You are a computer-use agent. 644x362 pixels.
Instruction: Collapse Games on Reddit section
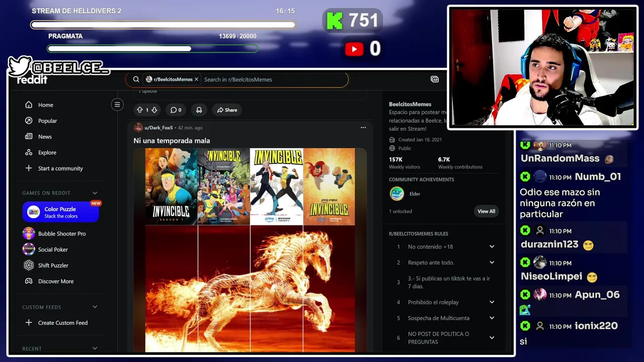95,193
